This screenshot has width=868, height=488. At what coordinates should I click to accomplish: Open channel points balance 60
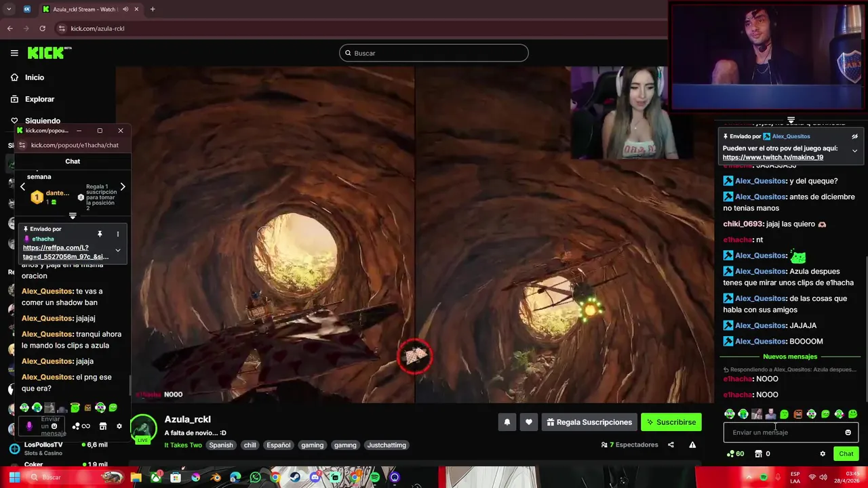tap(735, 453)
